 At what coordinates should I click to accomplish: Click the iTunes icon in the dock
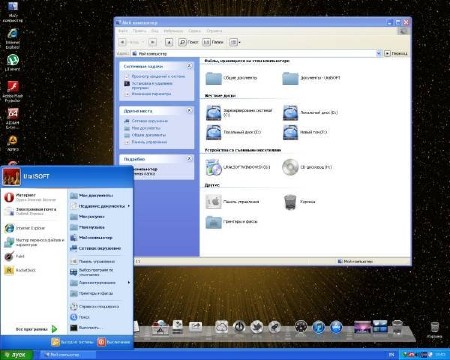point(318,326)
